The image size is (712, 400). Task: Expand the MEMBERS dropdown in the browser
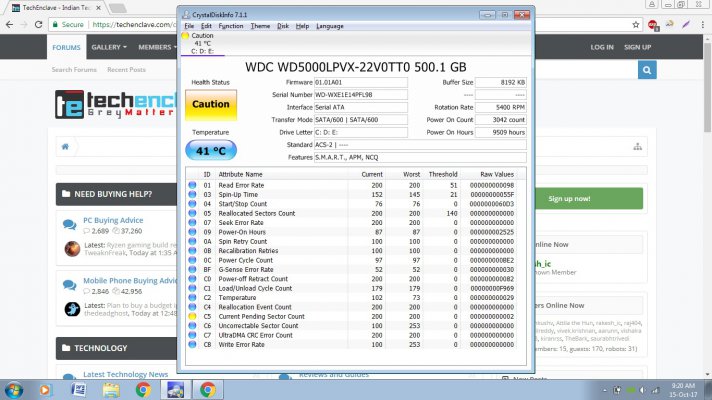[157, 47]
